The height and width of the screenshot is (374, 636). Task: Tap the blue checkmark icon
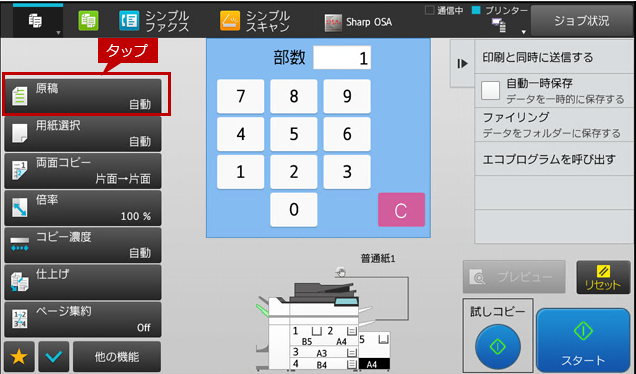pyautogui.click(x=54, y=357)
